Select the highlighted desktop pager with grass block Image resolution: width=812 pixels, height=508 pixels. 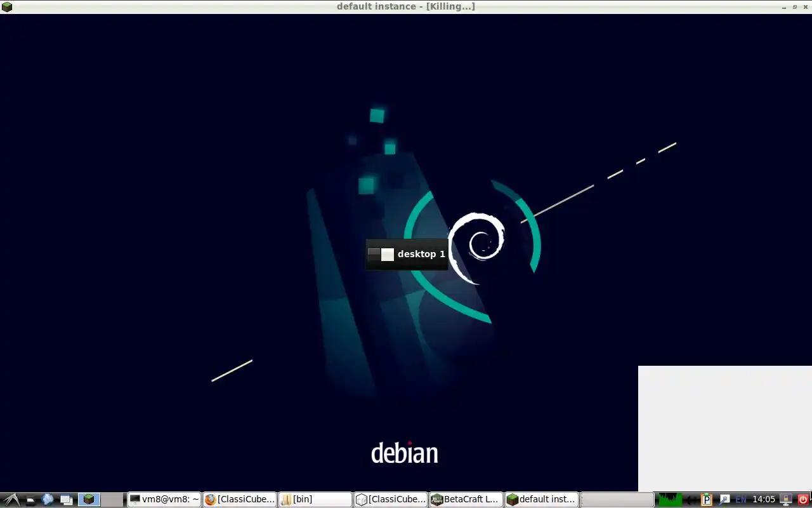[89, 499]
